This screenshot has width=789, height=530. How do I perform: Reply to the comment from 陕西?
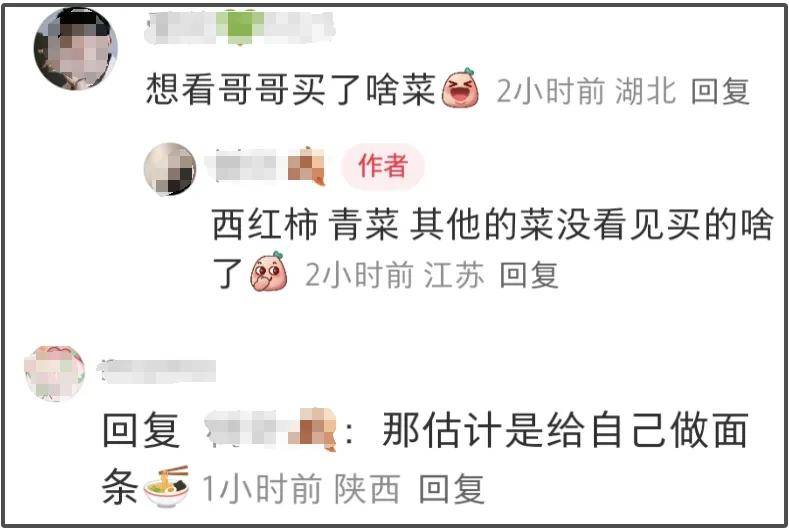coord(452,489)
